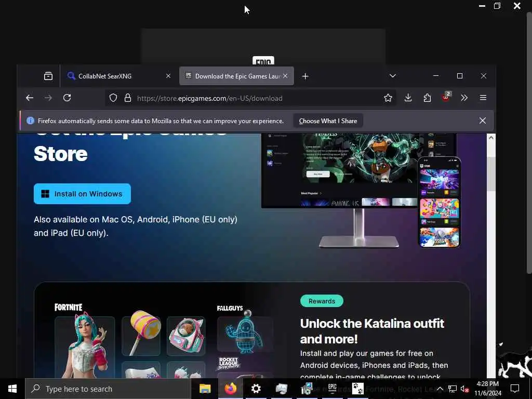Switch to the CollabNet SearXNG tab
532x399 pixels.
click(119, 76)
